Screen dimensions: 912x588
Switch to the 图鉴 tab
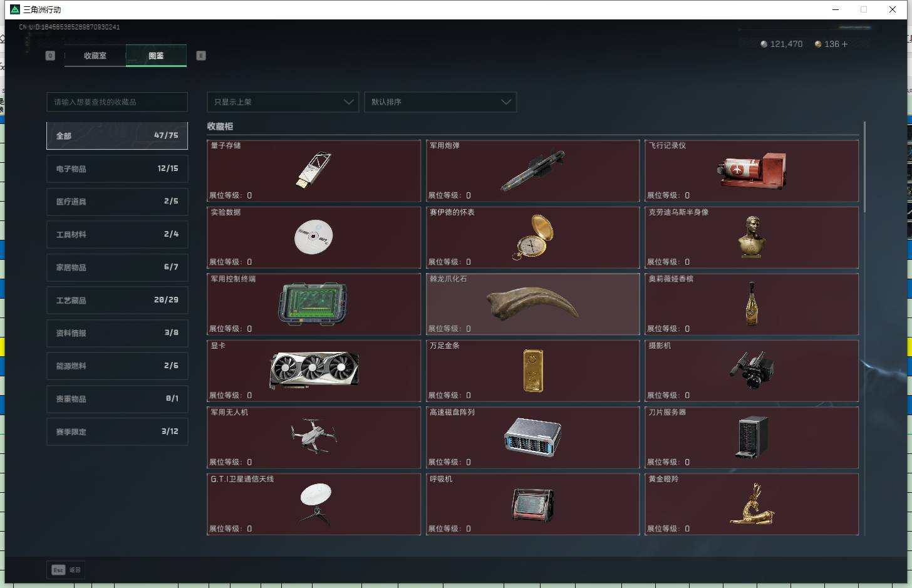click(x=156, y=56)
